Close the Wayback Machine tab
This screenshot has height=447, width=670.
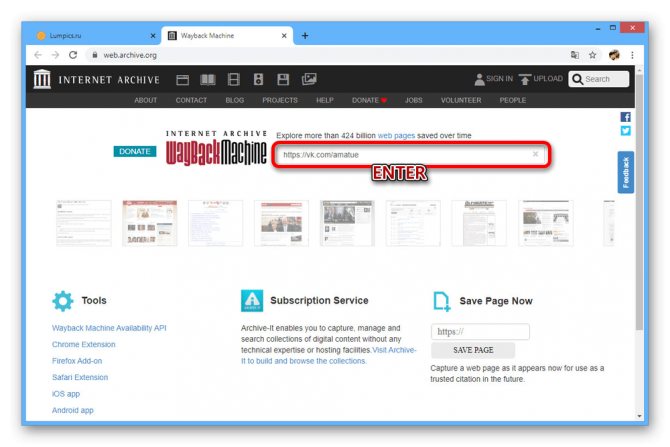coord(284,36)
